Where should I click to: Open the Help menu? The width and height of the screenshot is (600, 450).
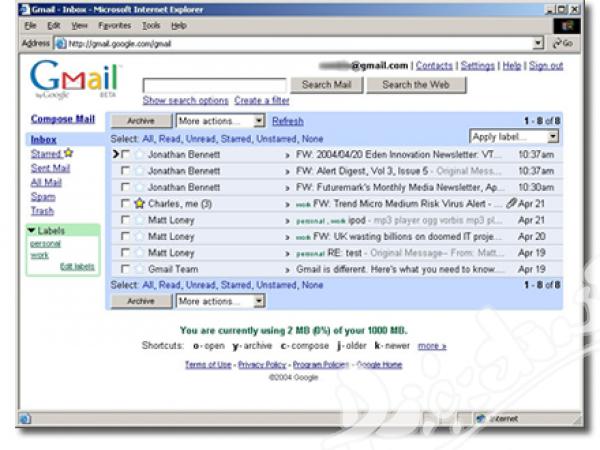pyautogui.click(x=178, y=26)
